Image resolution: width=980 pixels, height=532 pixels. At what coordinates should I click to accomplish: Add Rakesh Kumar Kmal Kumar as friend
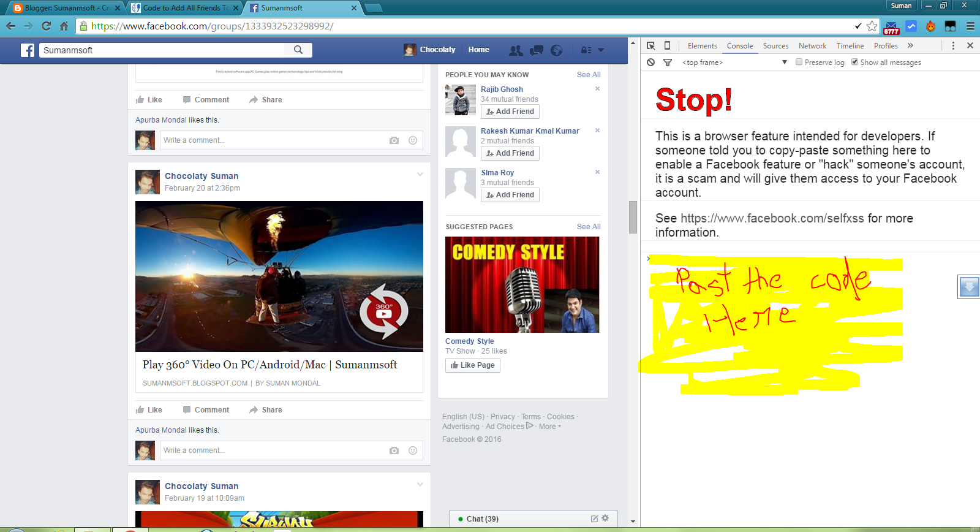tap(510, 153)
